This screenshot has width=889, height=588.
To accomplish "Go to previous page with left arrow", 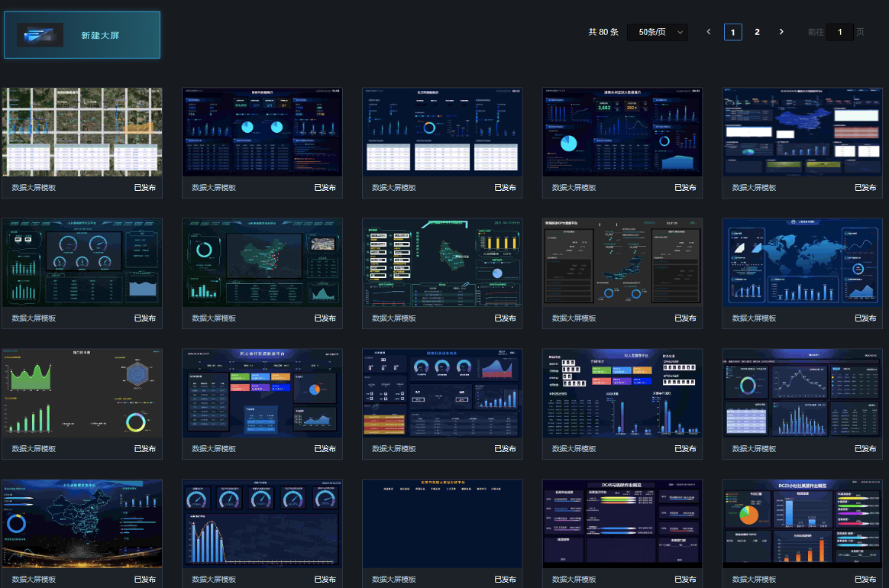I will click(x=709, y=32).
